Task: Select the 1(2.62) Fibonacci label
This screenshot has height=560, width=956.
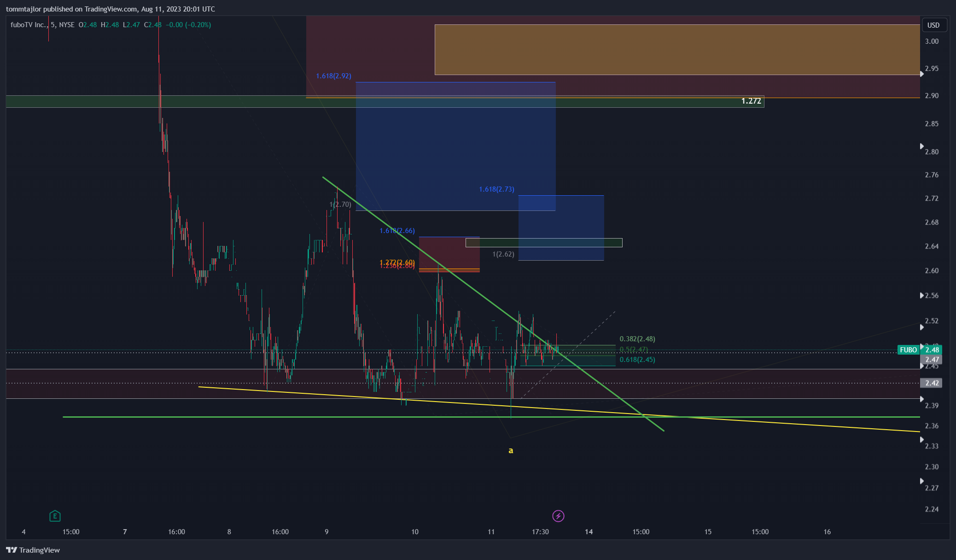Action: (503, 254)
